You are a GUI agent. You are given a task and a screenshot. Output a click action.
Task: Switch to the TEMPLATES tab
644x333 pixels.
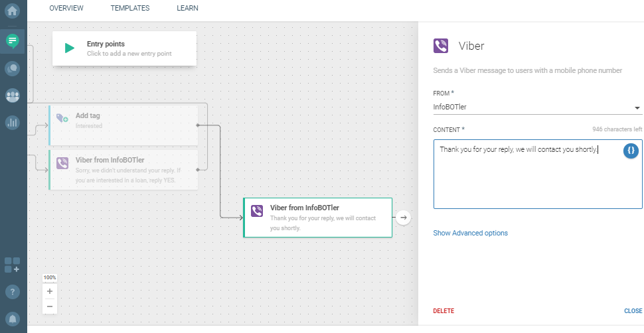[x=130, y=9]
